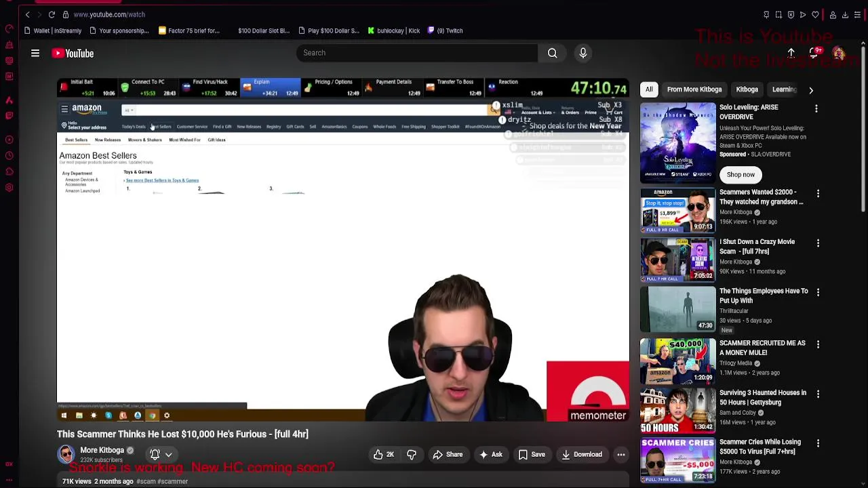Click the lock site-info icon

coord(65,14)
